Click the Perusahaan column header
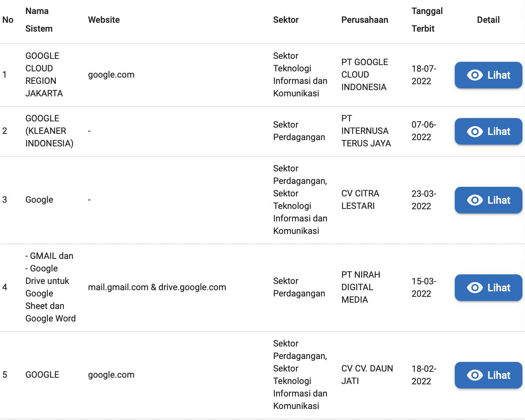525x420 pixels. coord(365,20)
